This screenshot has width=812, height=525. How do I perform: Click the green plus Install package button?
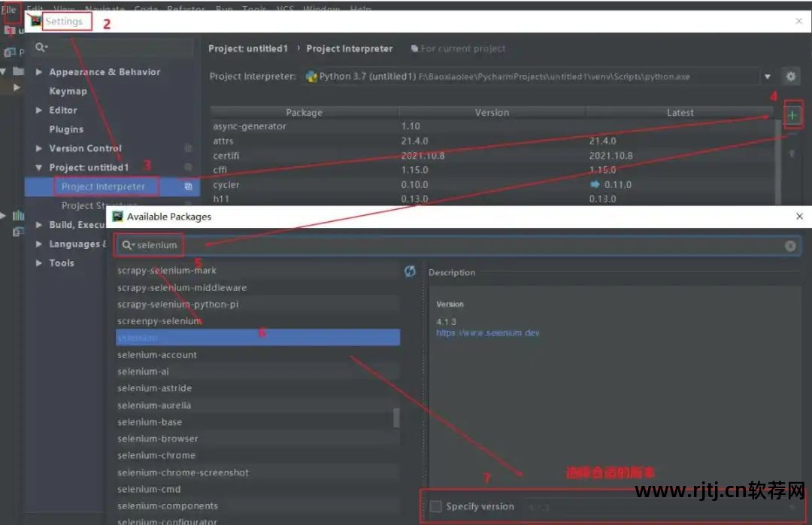(792, 115)
